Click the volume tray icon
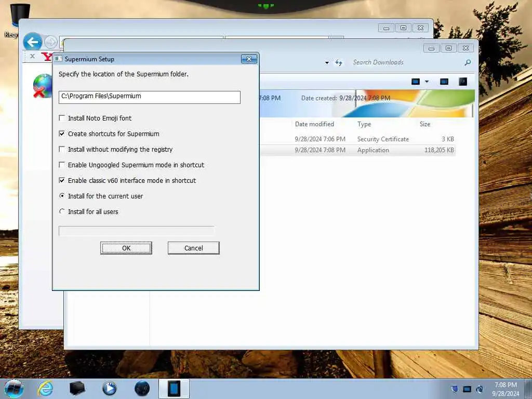Screen dimensions: 532x399 480,389
